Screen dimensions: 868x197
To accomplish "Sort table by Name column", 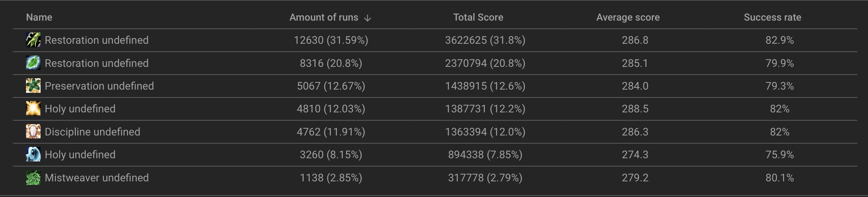I will pos(39,17).
